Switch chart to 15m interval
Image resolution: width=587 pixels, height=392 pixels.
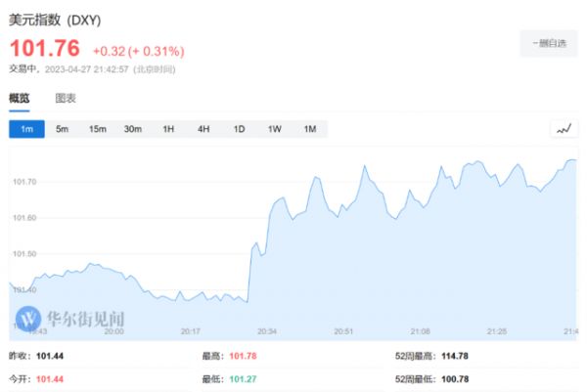tap(97, 129)
